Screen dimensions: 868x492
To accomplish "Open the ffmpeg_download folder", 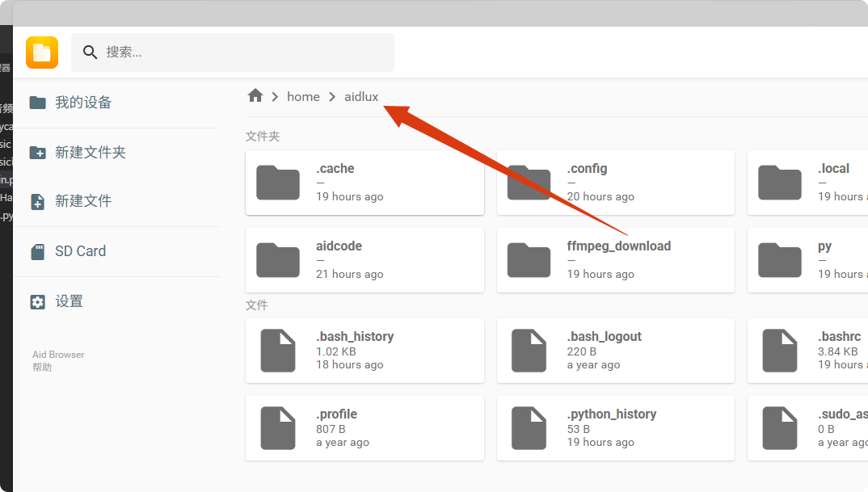I will (x=615, y=260).
